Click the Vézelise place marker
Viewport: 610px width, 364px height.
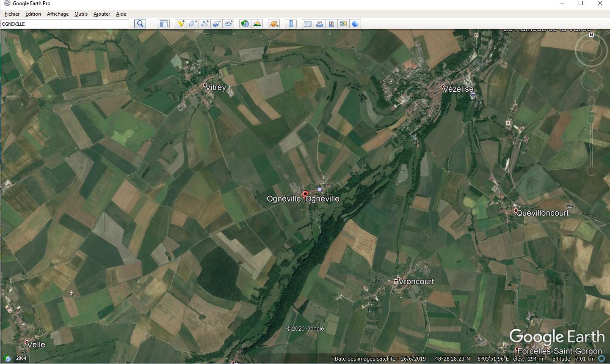(443, 88)
